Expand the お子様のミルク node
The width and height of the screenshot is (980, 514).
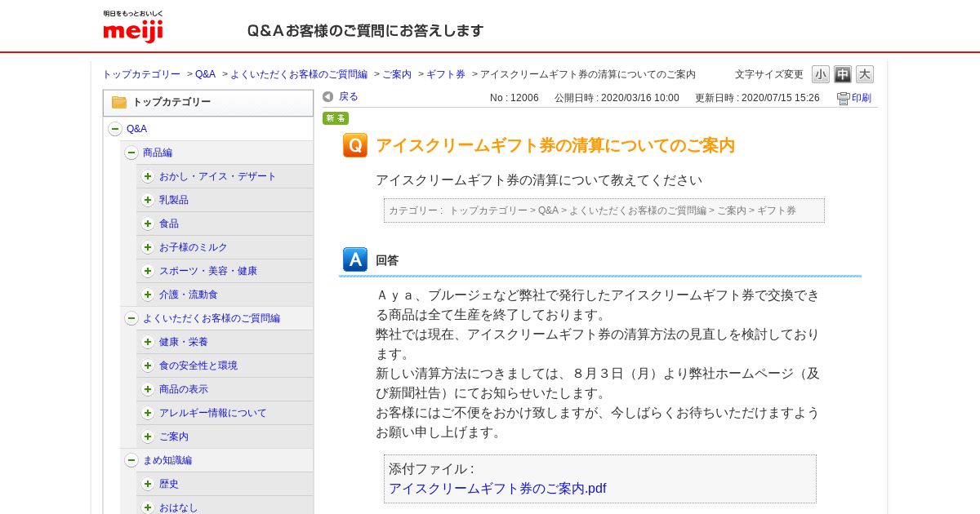coord(148,247)
